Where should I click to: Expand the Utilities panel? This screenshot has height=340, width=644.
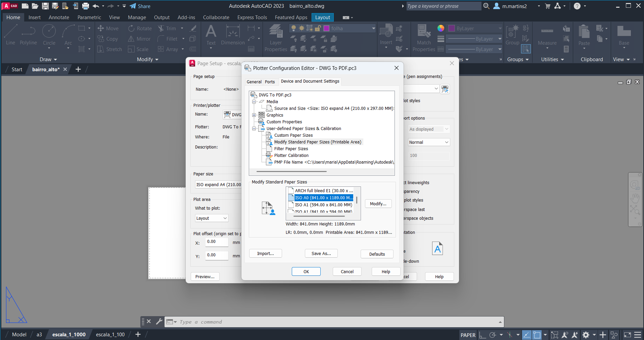552,59
